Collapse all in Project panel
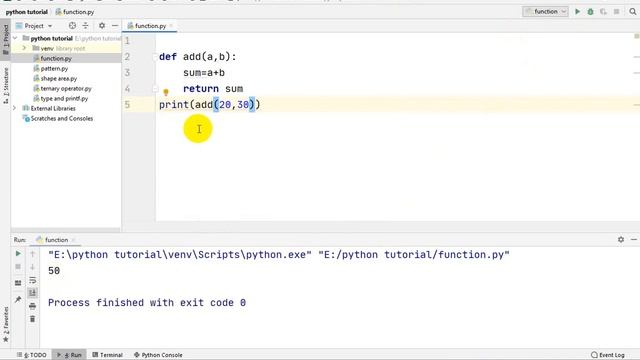This screenshot has height=360, width=640. (85, 26)
